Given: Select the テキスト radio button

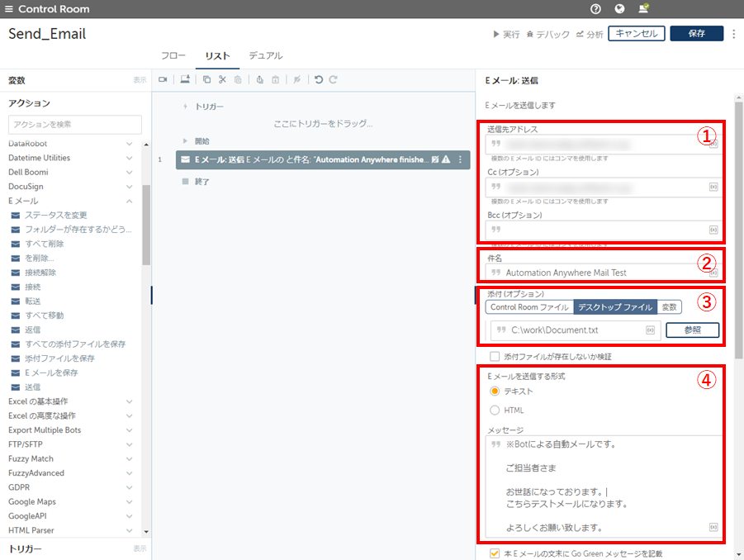Looking at the screenshot, I should coord(495,391).
